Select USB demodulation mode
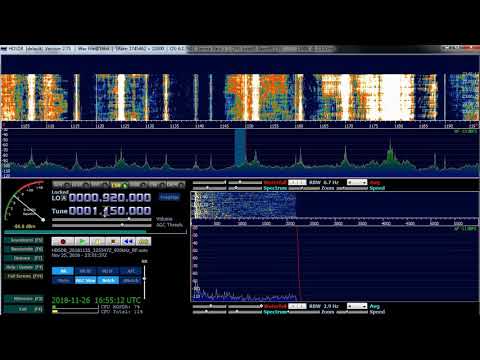 click(138, 185)
